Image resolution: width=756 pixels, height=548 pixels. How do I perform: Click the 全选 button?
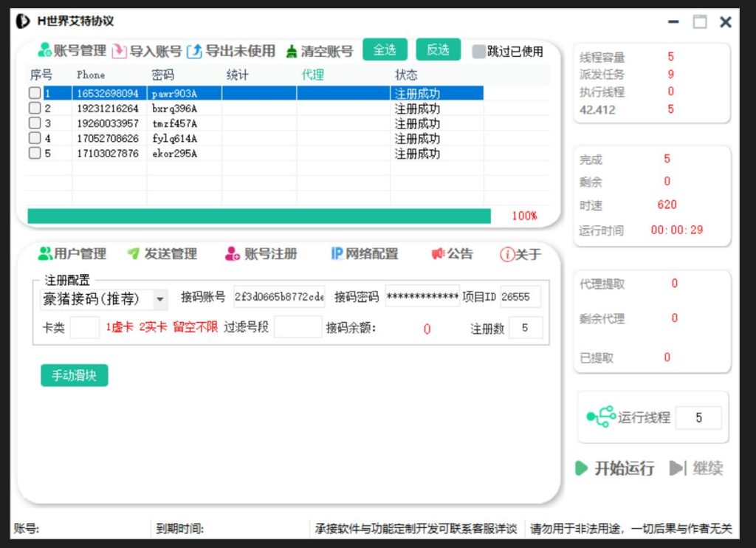coord(385,49)
